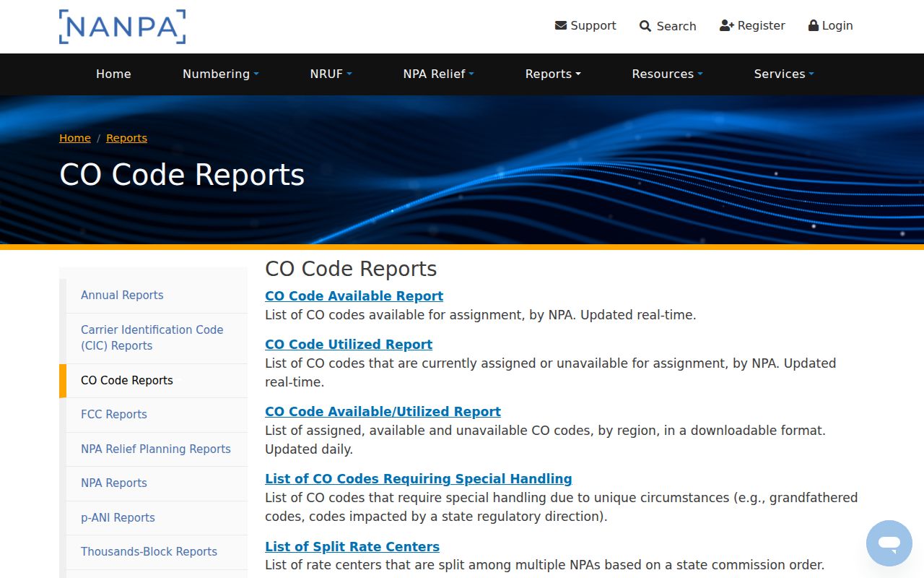Go to Home breadcrumb link
The image size is (924, 578).
click(x=75, y=138)
